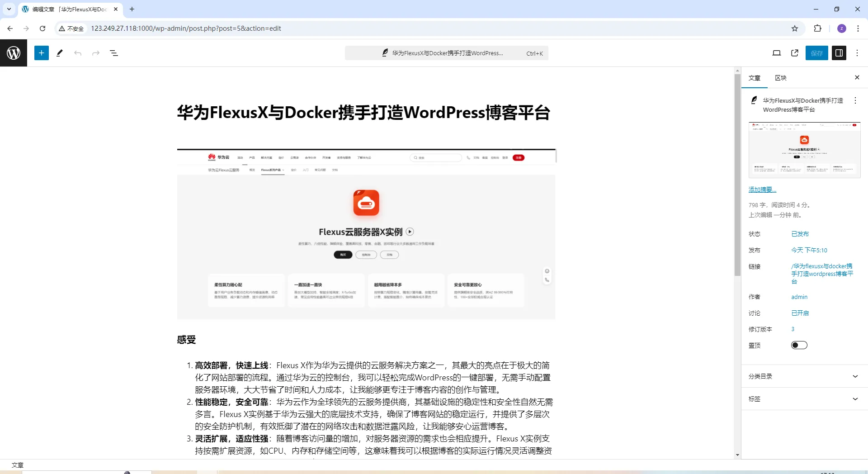Bookmark this page with the star icon
868x474 pixels.
[x=795, y=28]
